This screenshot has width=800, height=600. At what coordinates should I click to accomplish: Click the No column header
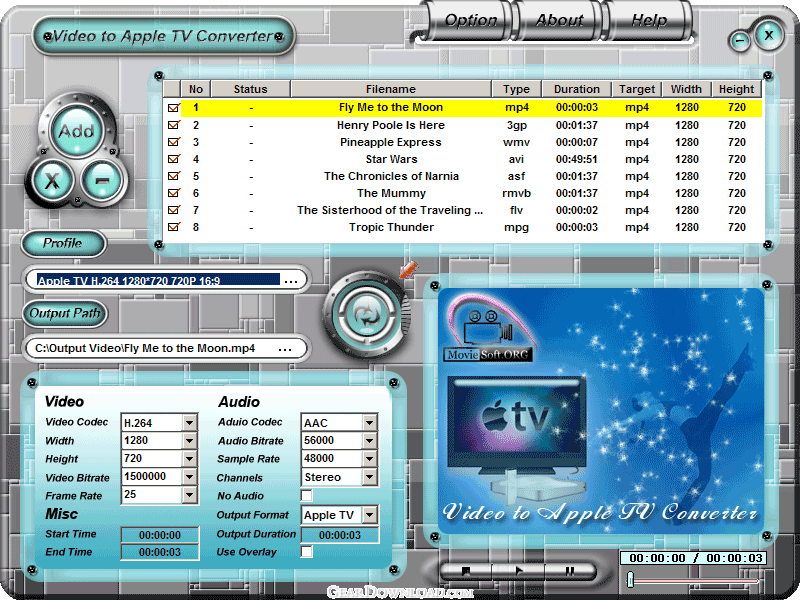tap(196, 89)
